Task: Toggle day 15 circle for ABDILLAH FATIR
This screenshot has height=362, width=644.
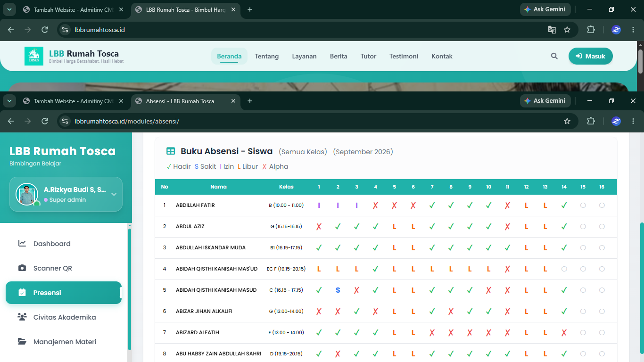Action: [x=583, y=206]
